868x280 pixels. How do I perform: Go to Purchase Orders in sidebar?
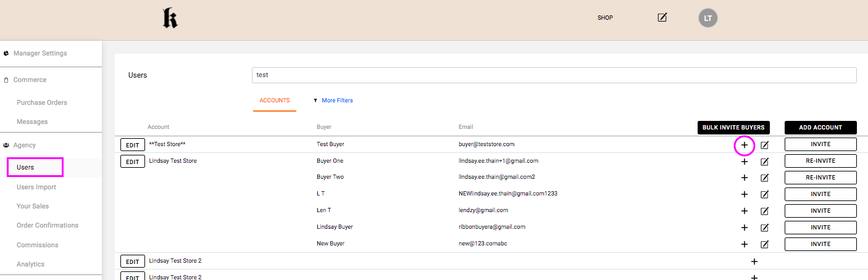click(x=42, y=102)
